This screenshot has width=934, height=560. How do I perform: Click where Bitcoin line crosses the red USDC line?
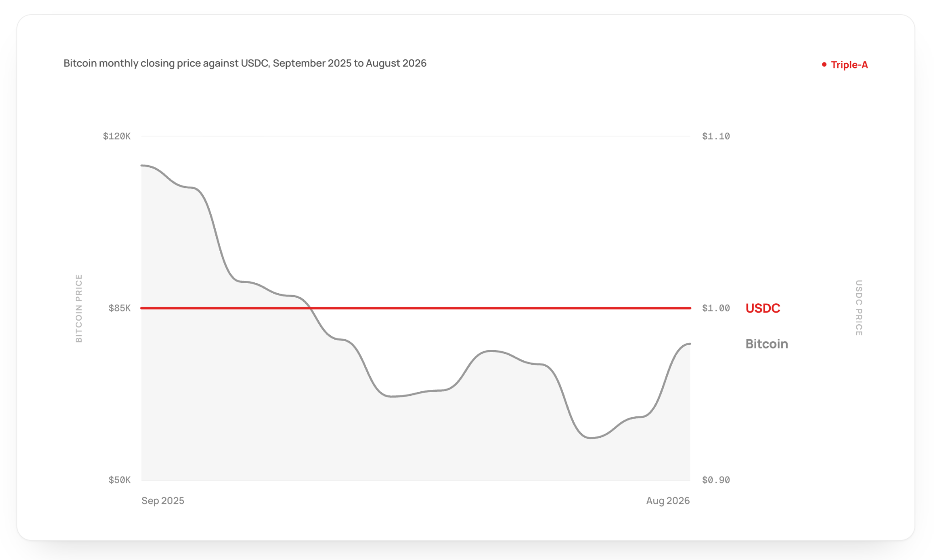[311, 308]
